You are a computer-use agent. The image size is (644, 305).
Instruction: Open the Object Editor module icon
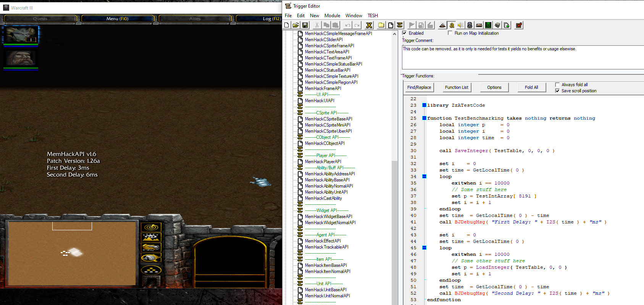(470, 25)
